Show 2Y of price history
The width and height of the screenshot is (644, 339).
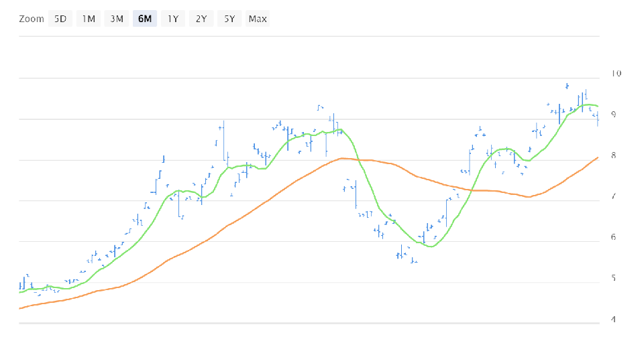[201, 19]
